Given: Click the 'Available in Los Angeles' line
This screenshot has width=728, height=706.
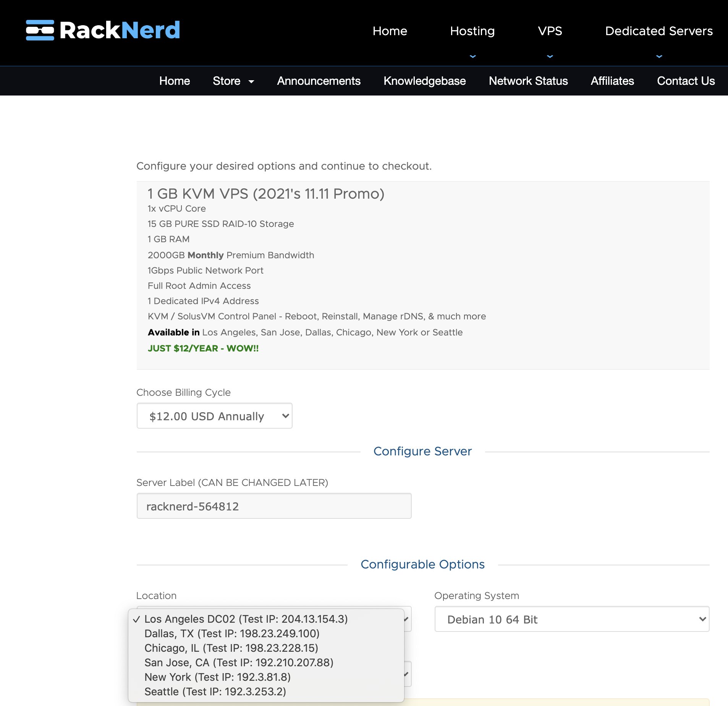Looking at the screenshot, I should coord(305,332).
